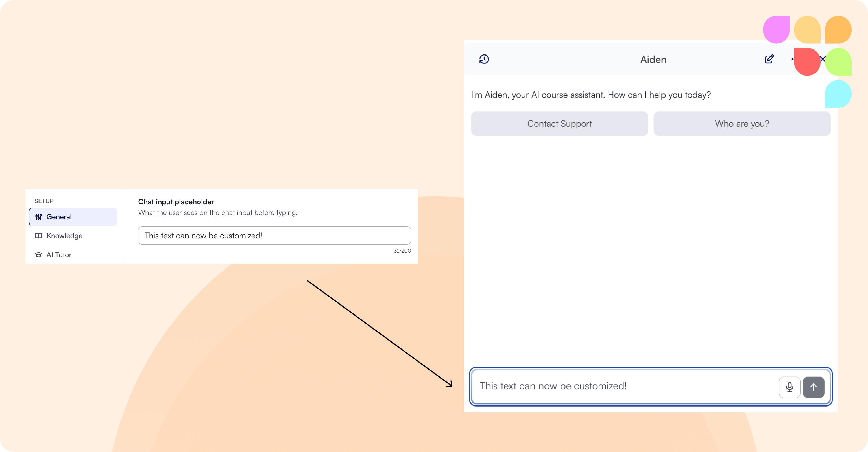
Task: Click the Contact Support suggestion button
Action: coord(559,124)
